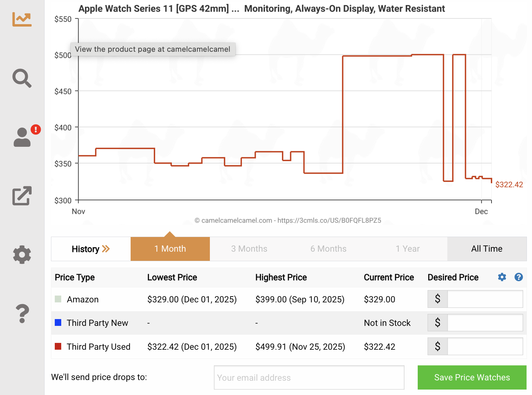Open the user account icon with alert
Viewport: 532px width, 395px height.
[22, 137]
